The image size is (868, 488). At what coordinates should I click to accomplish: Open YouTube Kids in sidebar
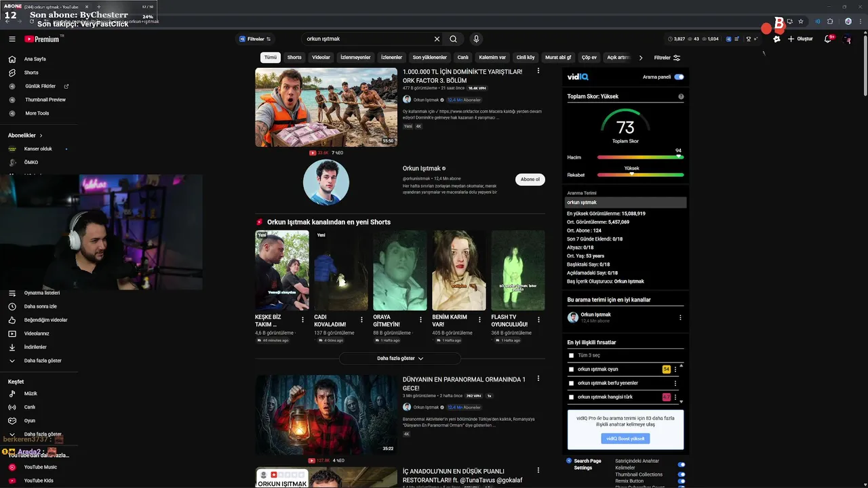coord(39,481)
